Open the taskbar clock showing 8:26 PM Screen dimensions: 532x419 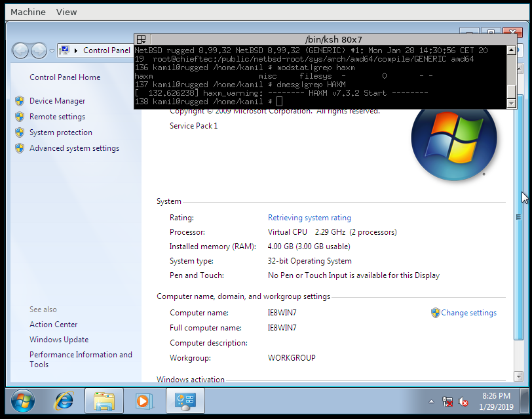[497, 401]
